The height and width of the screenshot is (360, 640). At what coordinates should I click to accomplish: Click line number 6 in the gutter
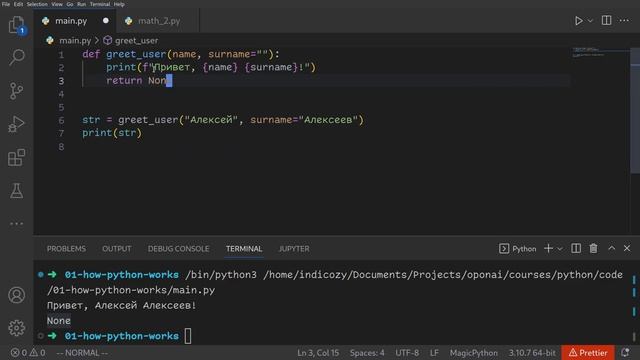[61, 120]
